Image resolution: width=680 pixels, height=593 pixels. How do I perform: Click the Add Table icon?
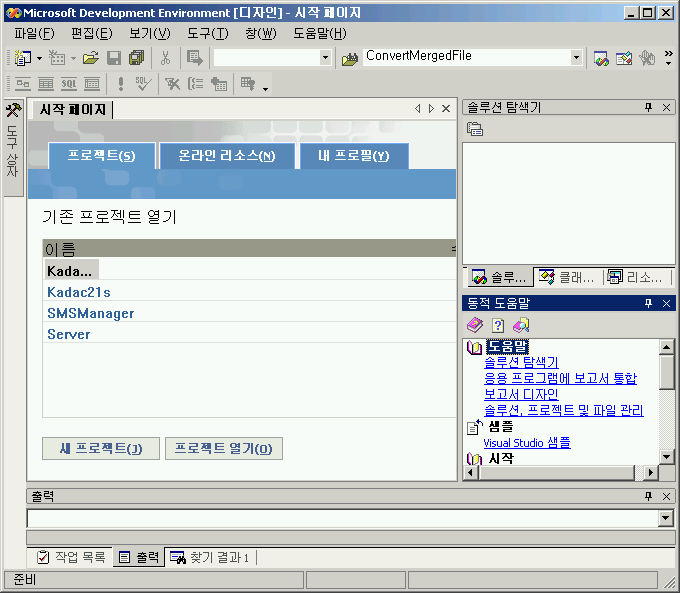click(x=219, y=83)
